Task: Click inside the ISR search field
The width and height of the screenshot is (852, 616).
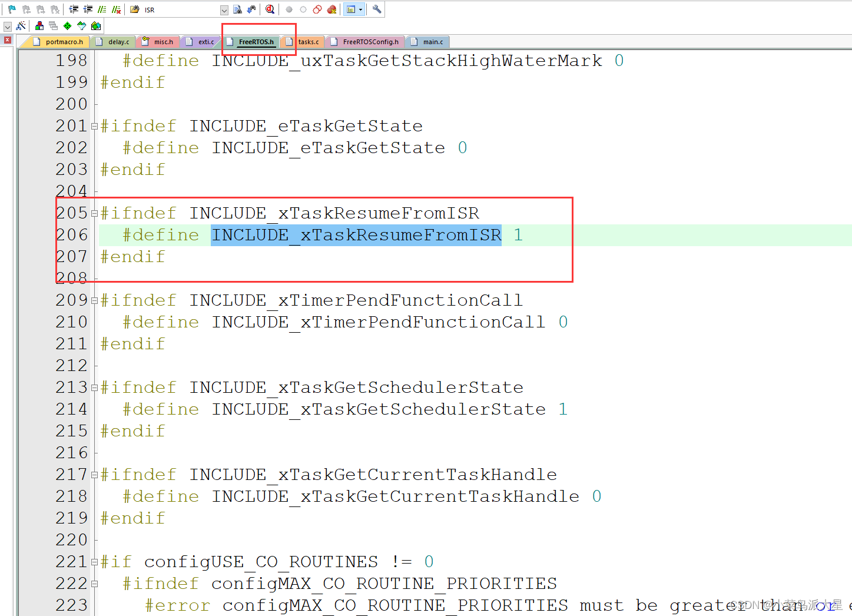Action: point(177,9)
